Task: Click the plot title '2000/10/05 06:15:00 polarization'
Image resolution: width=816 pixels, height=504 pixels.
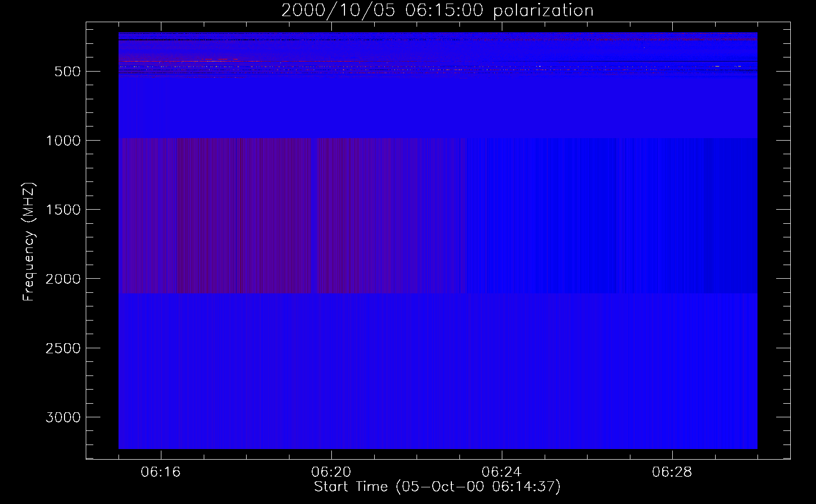Action: click(x=437, y=10)
